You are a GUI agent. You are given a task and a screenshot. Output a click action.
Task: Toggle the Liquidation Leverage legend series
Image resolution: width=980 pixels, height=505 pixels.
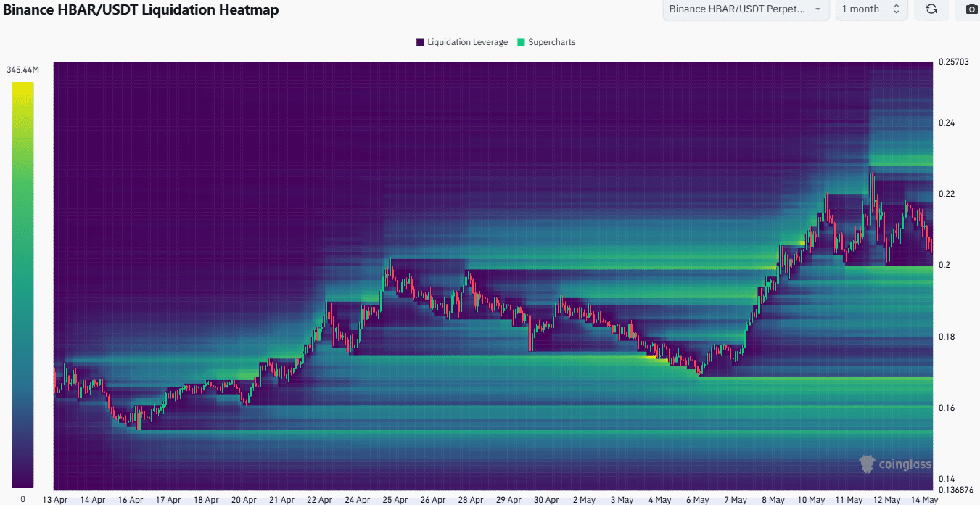point(462,42)
